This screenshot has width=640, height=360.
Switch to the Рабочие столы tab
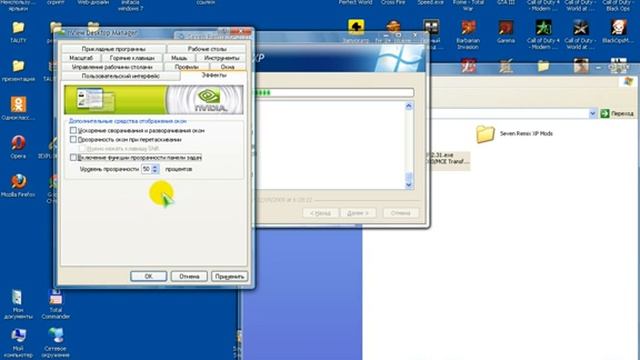pyautogui.click(x=207, y=49)
